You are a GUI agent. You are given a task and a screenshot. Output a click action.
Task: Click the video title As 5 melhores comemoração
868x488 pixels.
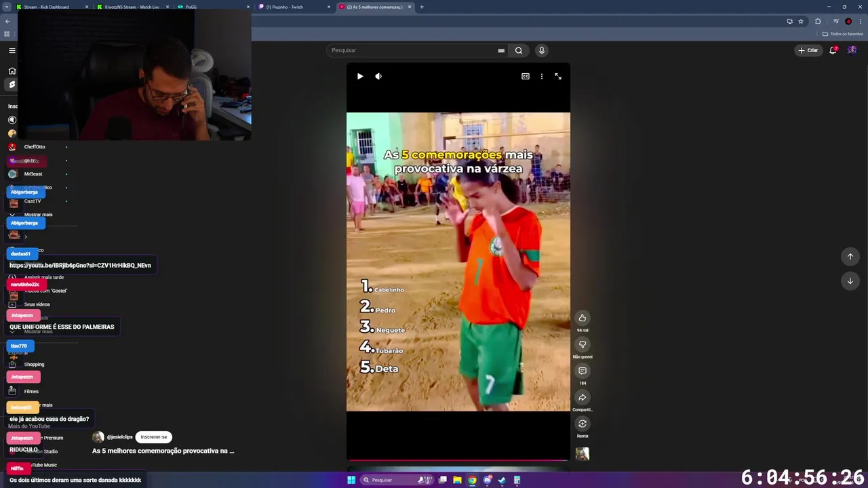point(163,451)
